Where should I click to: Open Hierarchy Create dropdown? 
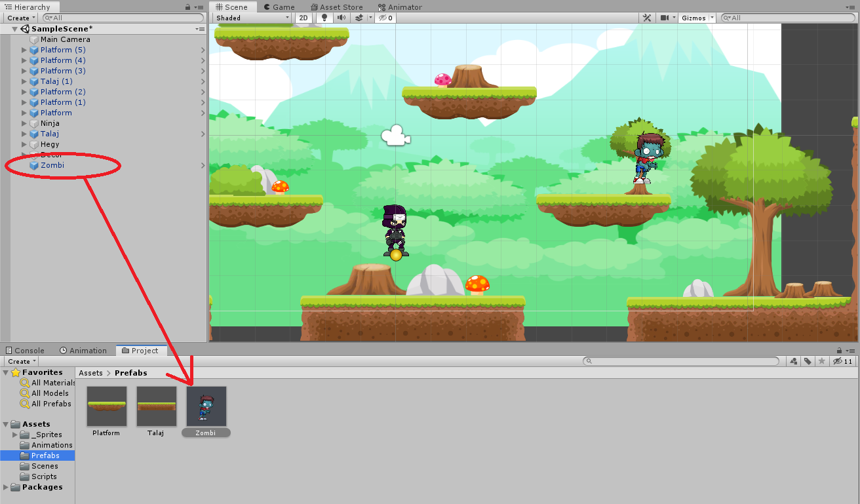(21, 18)
